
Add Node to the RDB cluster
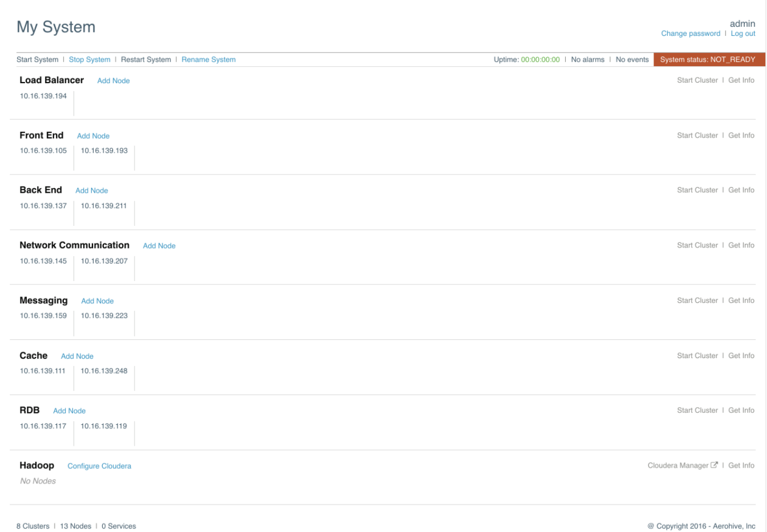click(x=69, y=411)
